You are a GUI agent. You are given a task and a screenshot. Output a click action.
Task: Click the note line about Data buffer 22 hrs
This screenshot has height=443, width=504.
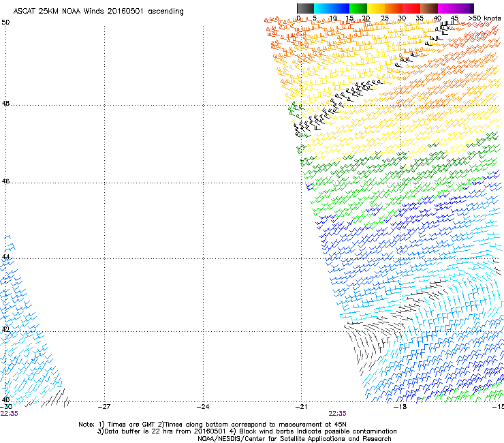pyautogui.click(x=247, y=431)
